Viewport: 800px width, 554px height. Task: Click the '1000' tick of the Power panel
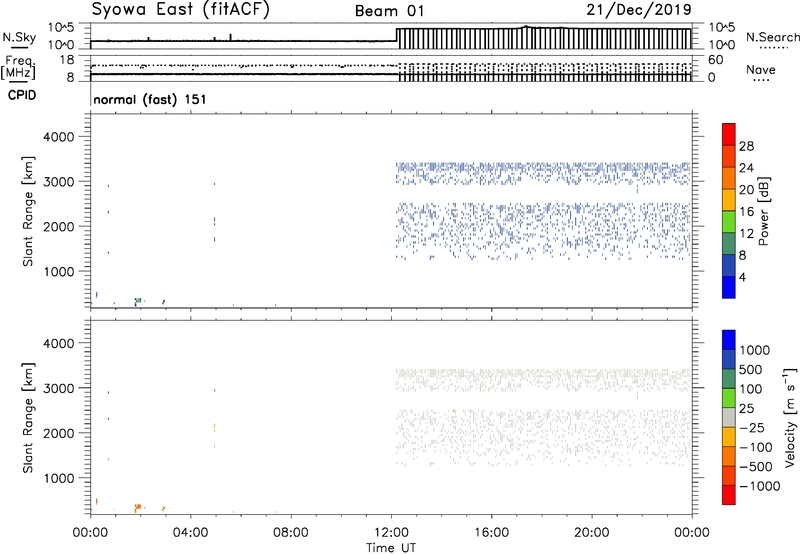pyautogui.click(x=59, y=272)
